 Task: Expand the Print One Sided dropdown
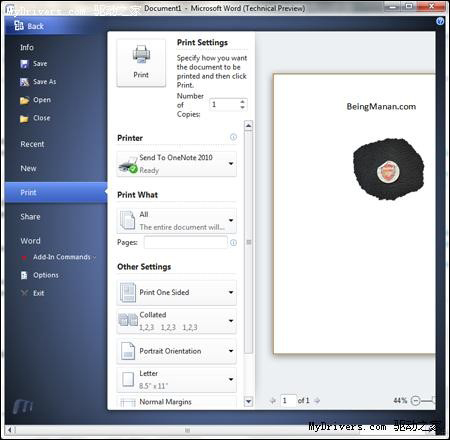[177, 292]
